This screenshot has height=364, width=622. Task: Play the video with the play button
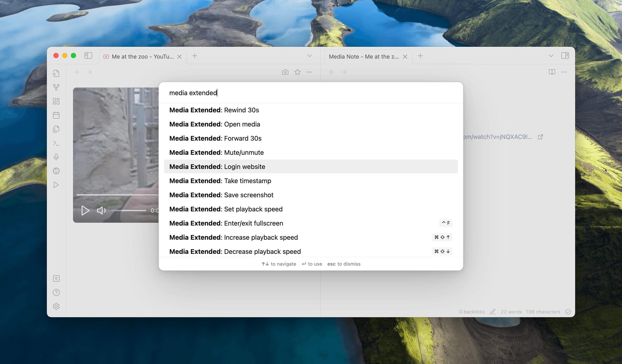pyautogui.click(x=85, y=210)
